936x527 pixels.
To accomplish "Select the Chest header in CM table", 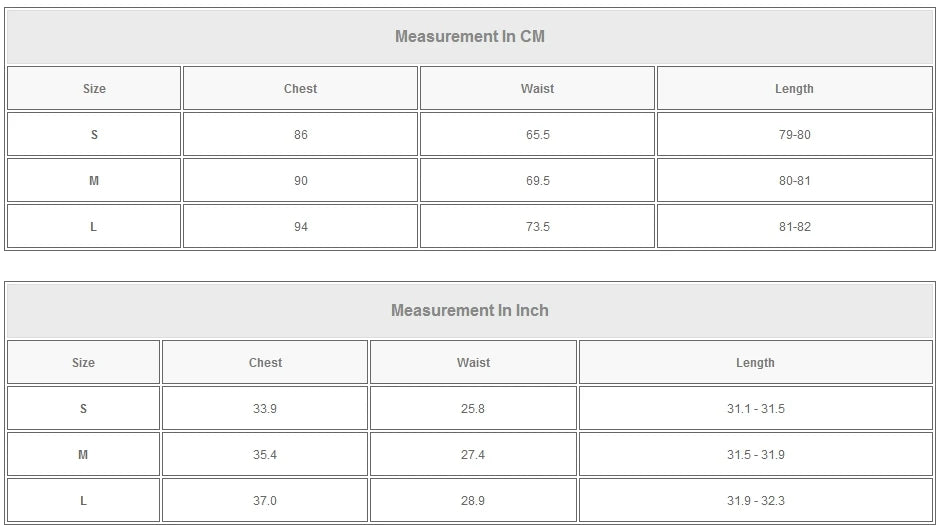I will tap(300, 89).
